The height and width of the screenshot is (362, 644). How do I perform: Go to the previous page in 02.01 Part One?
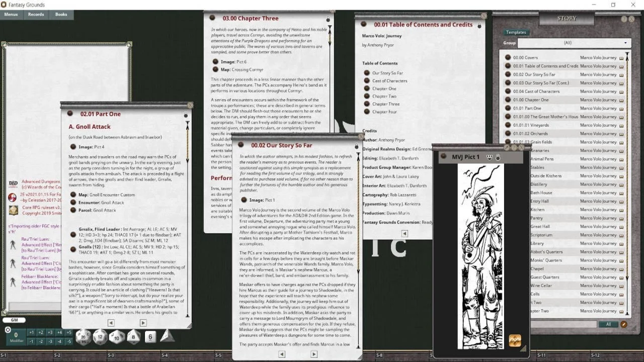(x=111, y=323)
